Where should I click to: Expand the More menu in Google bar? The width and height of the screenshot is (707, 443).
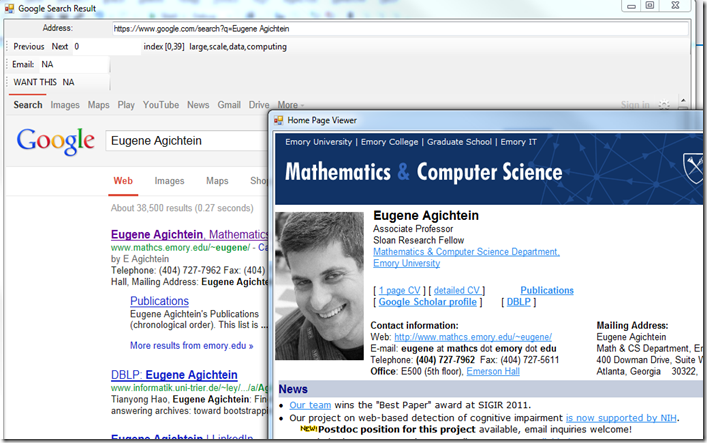291,105
